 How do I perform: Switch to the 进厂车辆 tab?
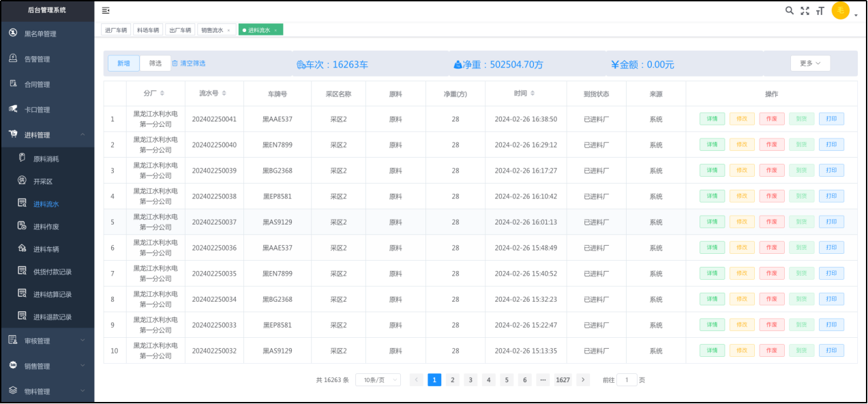pyautogui.click(x=116, y=30)
